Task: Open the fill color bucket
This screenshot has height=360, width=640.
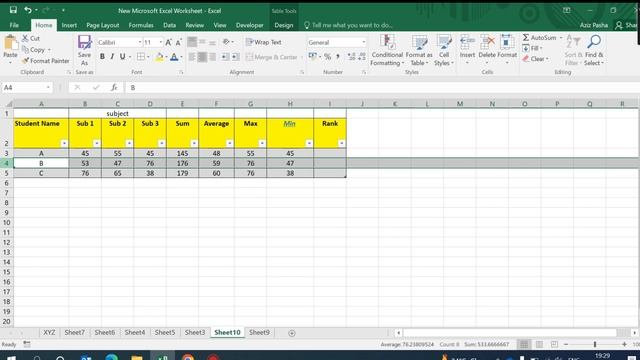Action: pos(159,57)
